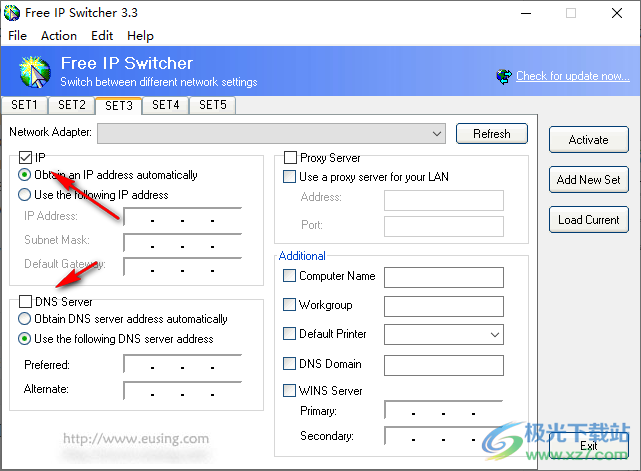The height and width of the screenshot is (471, 641).
Task: Select the SET3 tab
Action: [119, 105]
